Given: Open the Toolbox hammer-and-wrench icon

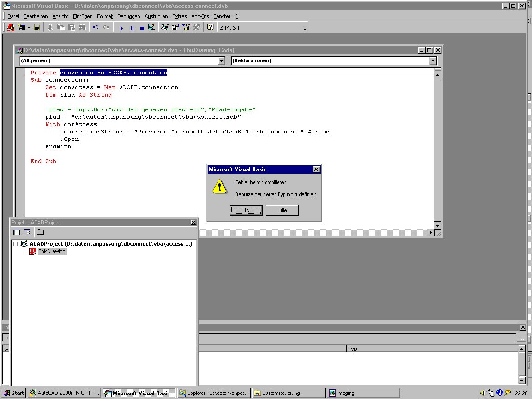Looking at the screenshot, I should click(x=196, y=28).
